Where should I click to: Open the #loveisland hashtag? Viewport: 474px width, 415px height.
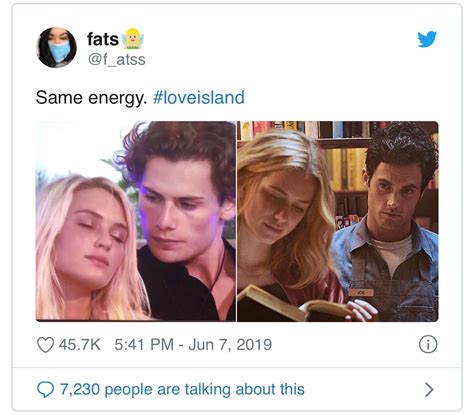[x=199, y=98]
